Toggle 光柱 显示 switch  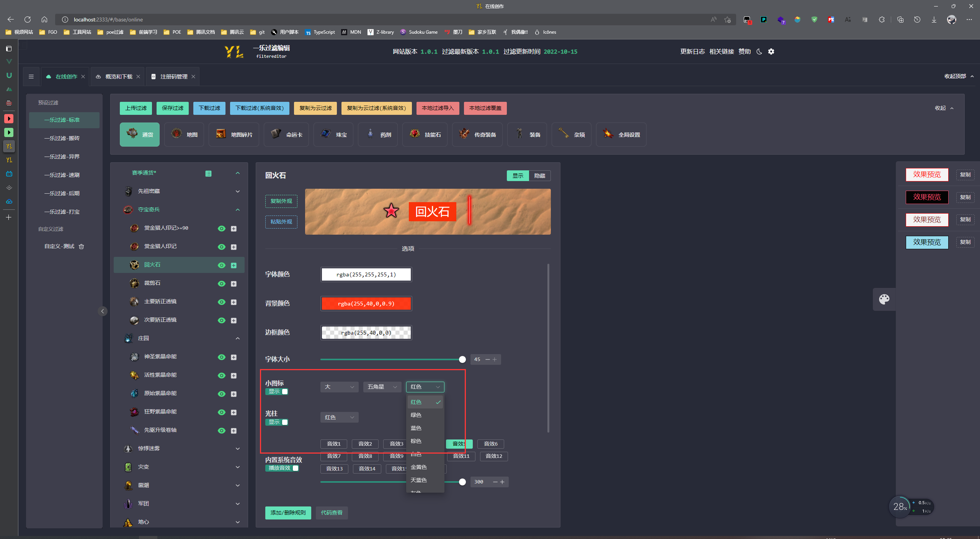click(277, 422)
